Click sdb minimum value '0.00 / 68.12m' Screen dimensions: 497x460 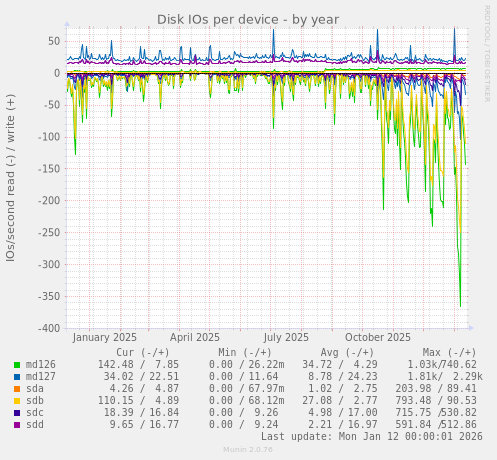pos(247,401)
